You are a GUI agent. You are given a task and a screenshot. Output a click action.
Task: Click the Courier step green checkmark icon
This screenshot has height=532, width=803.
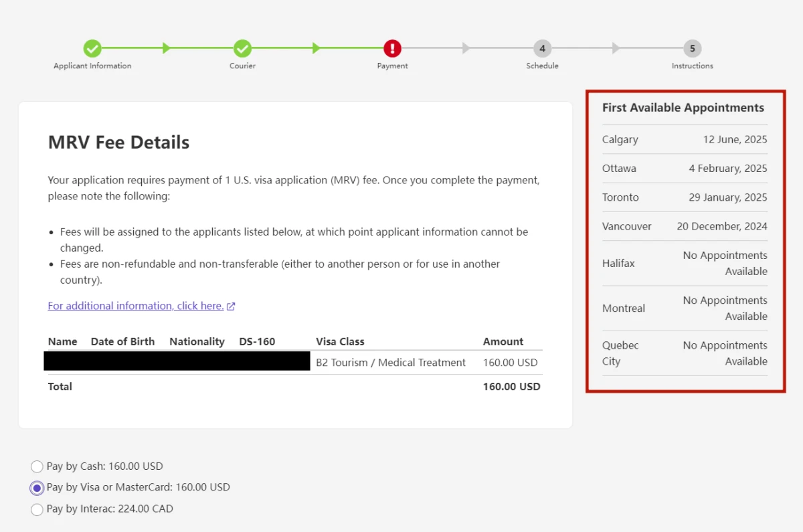[x=242, y=48]
